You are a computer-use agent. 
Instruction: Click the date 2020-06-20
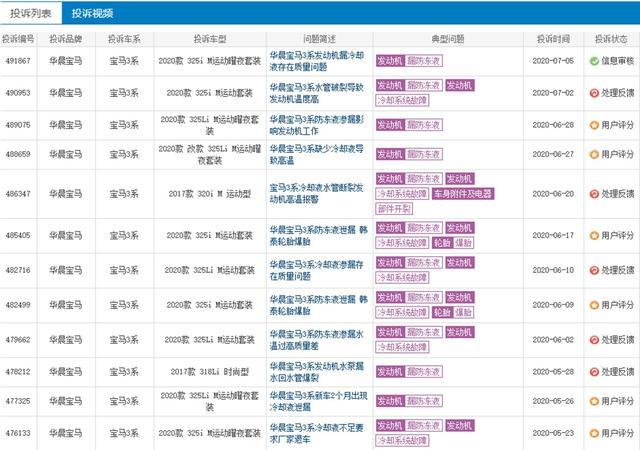pos(553,194)
